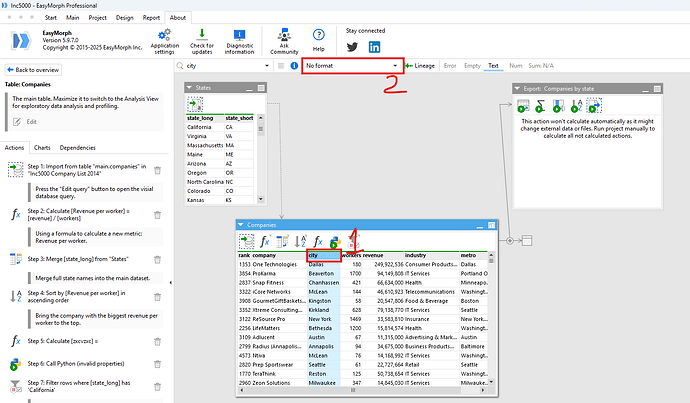Select the merge tables icon in Companies toolbar
690x403 pixels.
[283, 242]
